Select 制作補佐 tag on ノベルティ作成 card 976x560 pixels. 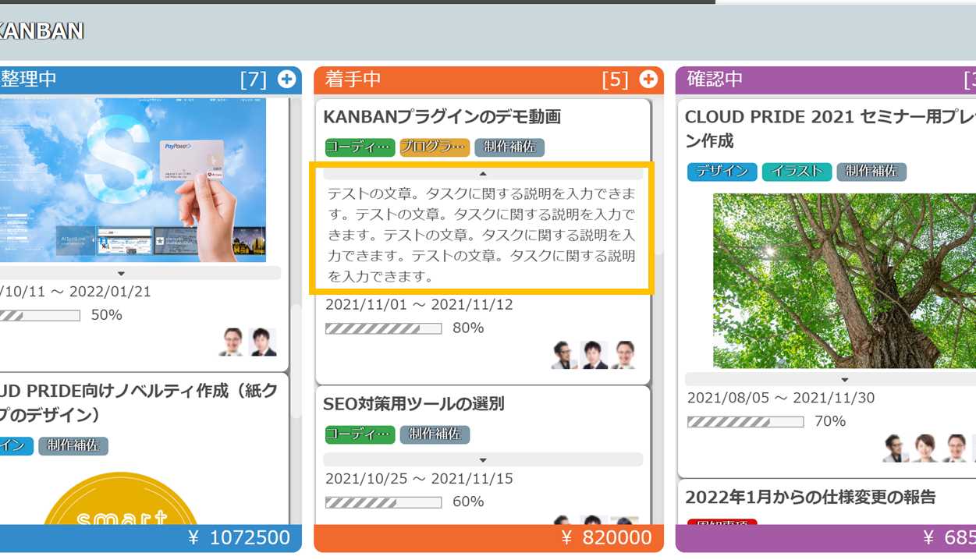[73, 446]
